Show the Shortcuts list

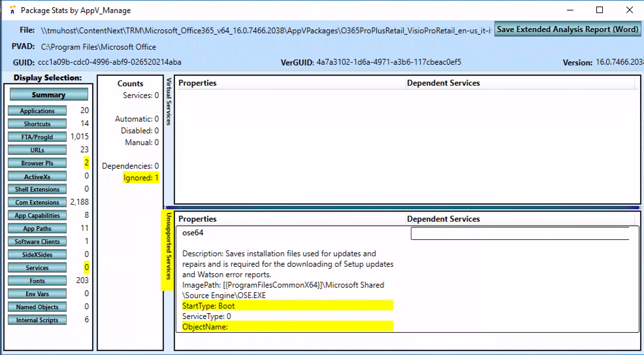(37, 124)
